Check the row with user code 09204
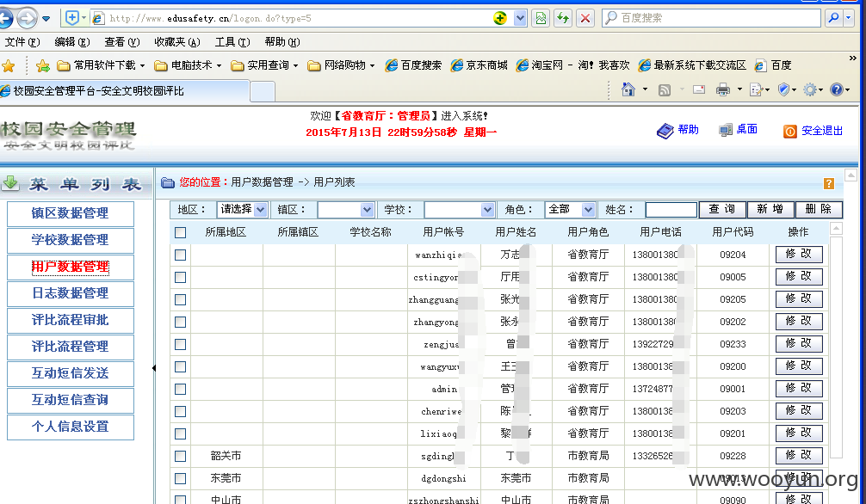 click(180, 255)
